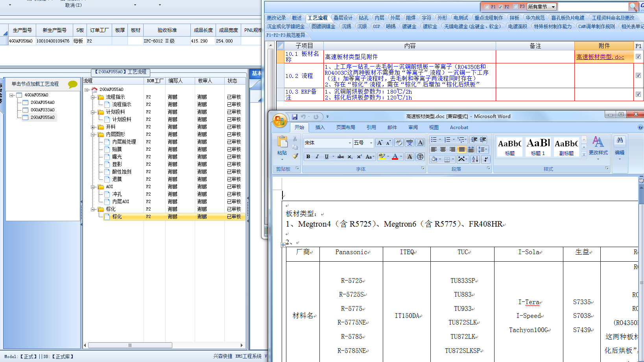Click the Format Painter brush icon
Screen dimensions: 644x362
tap(295, 156)
